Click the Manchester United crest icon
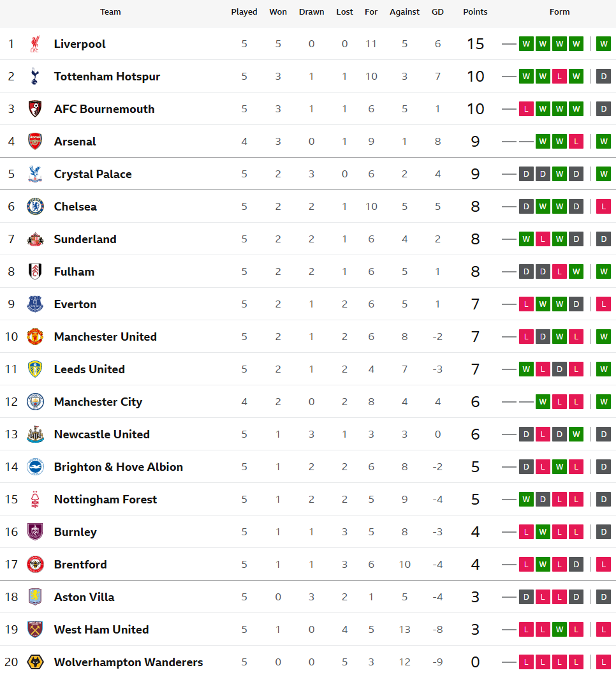Image resolution: width=616 pixels, height=675 pixels. click(35, 337)
